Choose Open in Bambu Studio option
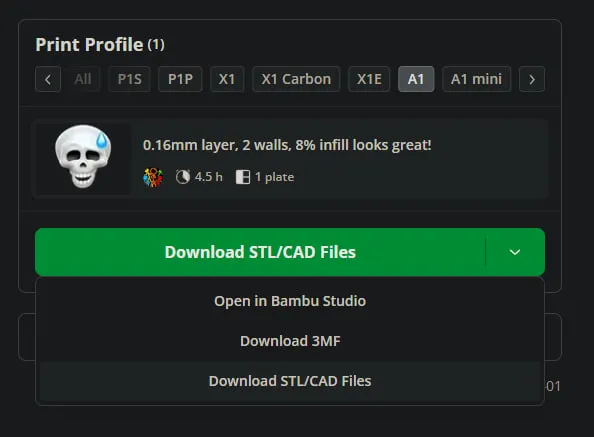 tap(290, 301)
